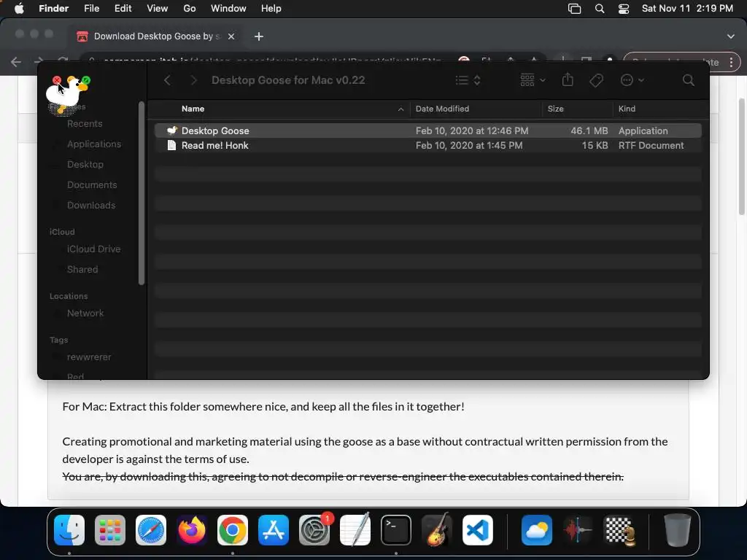This screenshot has width=747, height=560.
Task: Select the Read me! Honk file
Action: pos(427,145)
